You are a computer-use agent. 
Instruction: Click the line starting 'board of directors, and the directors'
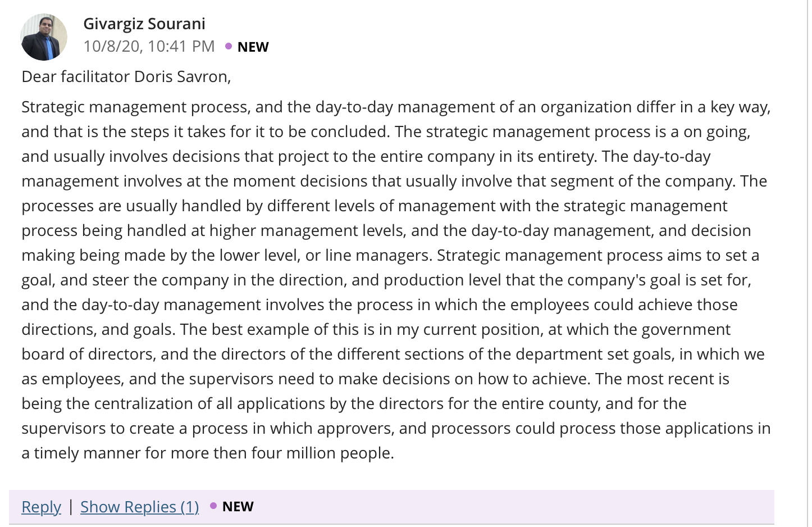393,354
